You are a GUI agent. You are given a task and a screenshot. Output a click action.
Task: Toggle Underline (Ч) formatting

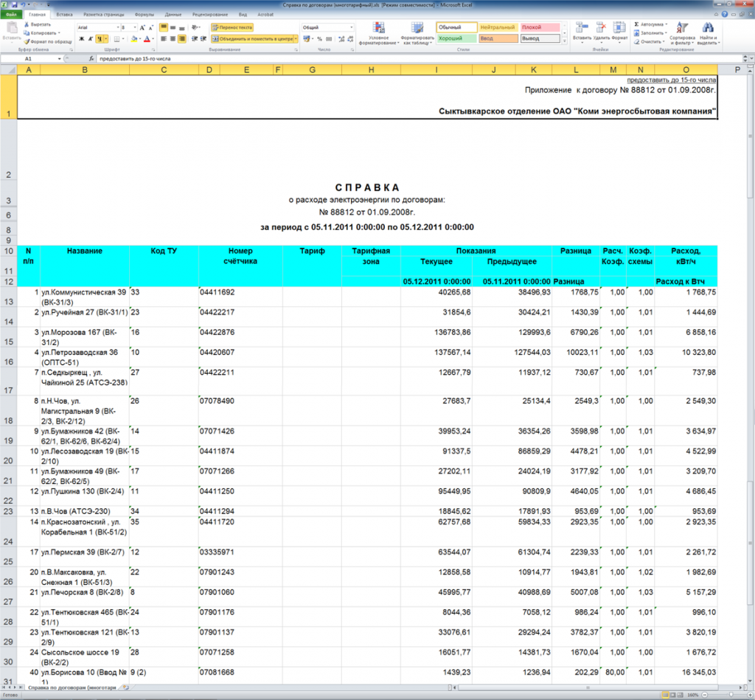pos(100,38)
